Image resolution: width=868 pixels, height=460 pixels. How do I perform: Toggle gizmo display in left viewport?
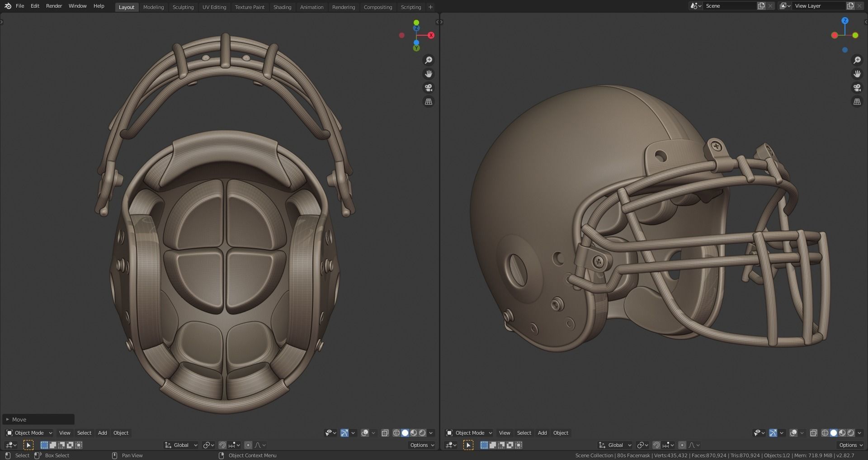344,433
